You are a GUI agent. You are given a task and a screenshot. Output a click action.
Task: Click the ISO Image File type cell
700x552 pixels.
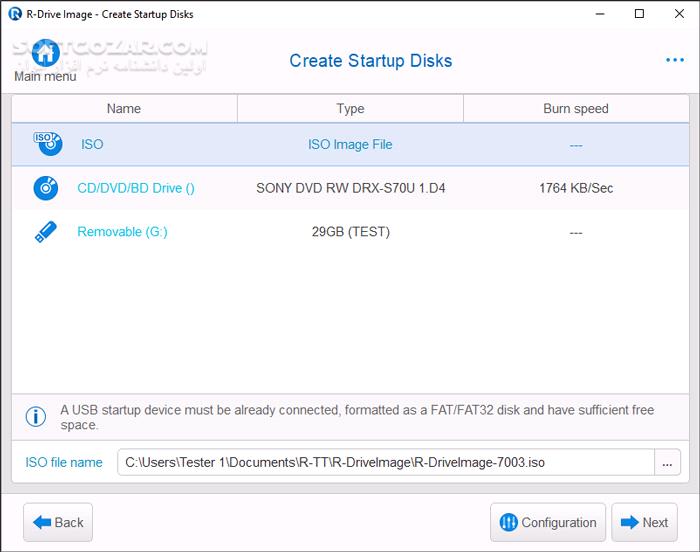point(350,144)
